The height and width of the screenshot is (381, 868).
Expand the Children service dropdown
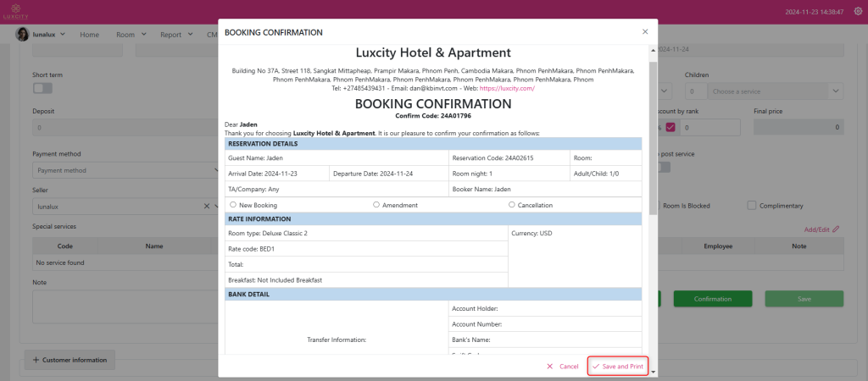pyautogui.click(x=835, y=91)
